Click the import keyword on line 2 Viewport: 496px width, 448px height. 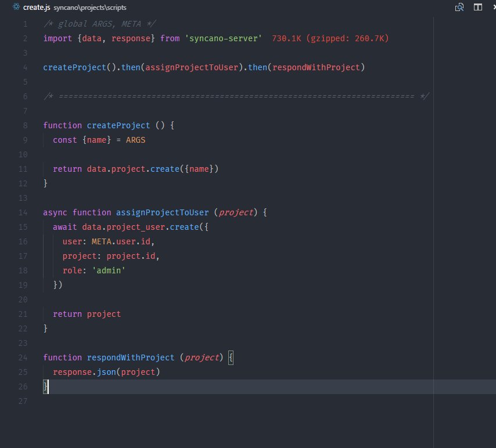(x=57, y=38)
